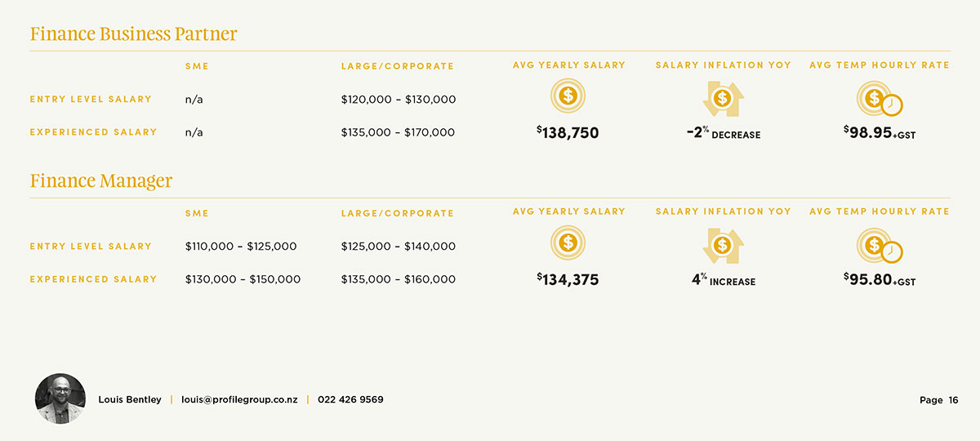The width and height of the screenshot is (980, 441).
Task: Click the phone number 022 426 9569
Action: (350, 400)
